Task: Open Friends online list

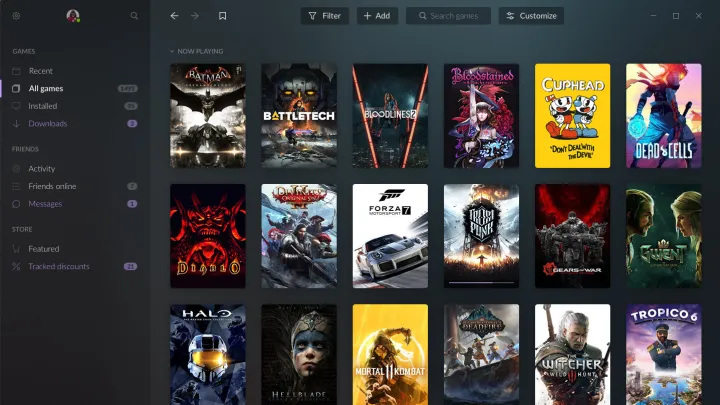Action: [51, 186]
